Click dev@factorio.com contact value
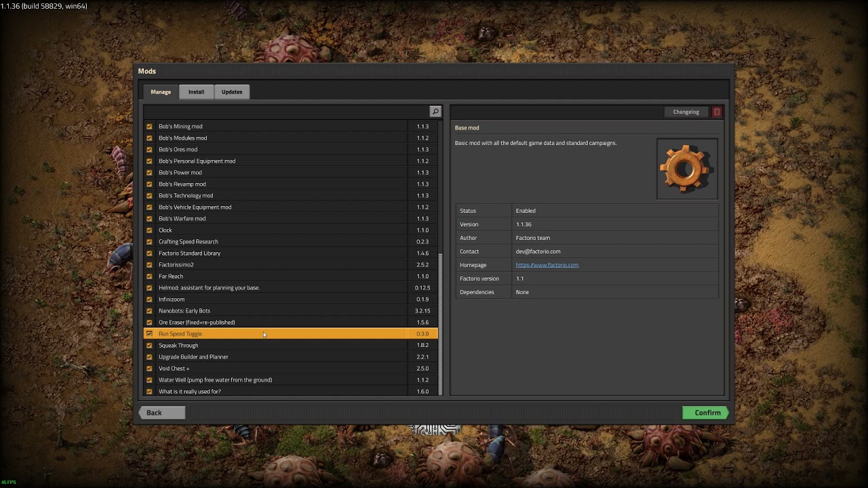868x488 pixels. pos(538,251)
